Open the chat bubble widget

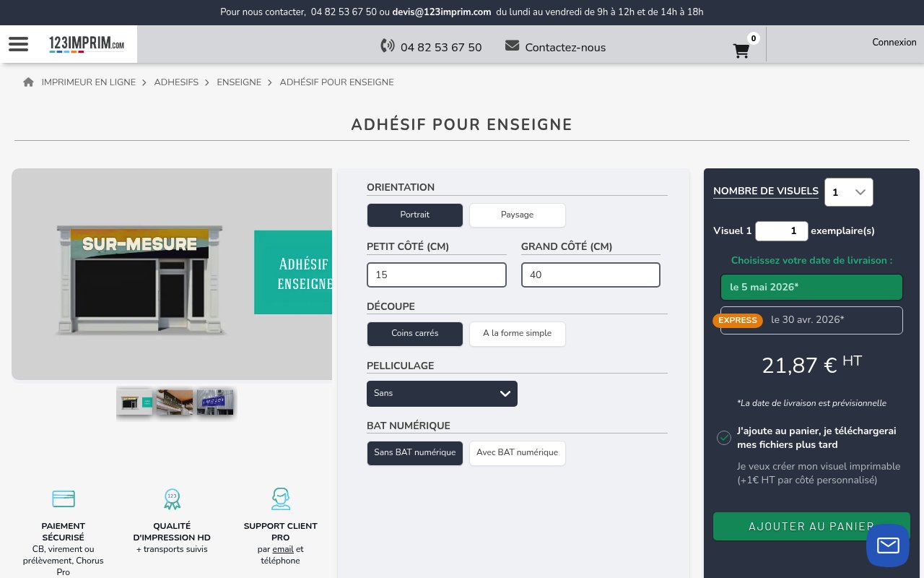click(887, 545)
